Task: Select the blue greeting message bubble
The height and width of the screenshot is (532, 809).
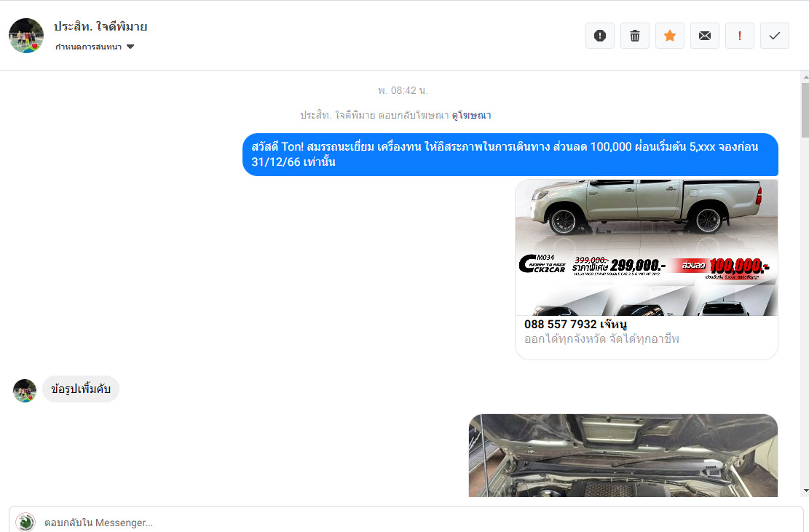Action: (510, 154)
